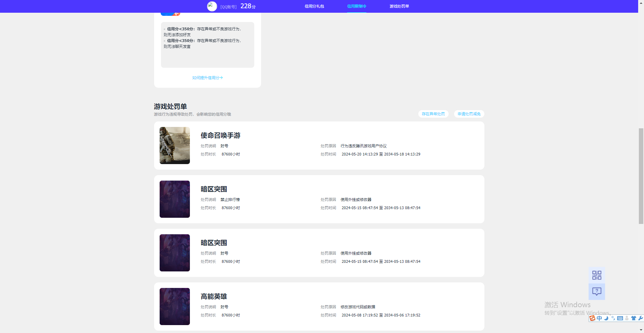
Task: Toggle the moon half-width icon in IME toolbar
Action: (x=606, y=318)
